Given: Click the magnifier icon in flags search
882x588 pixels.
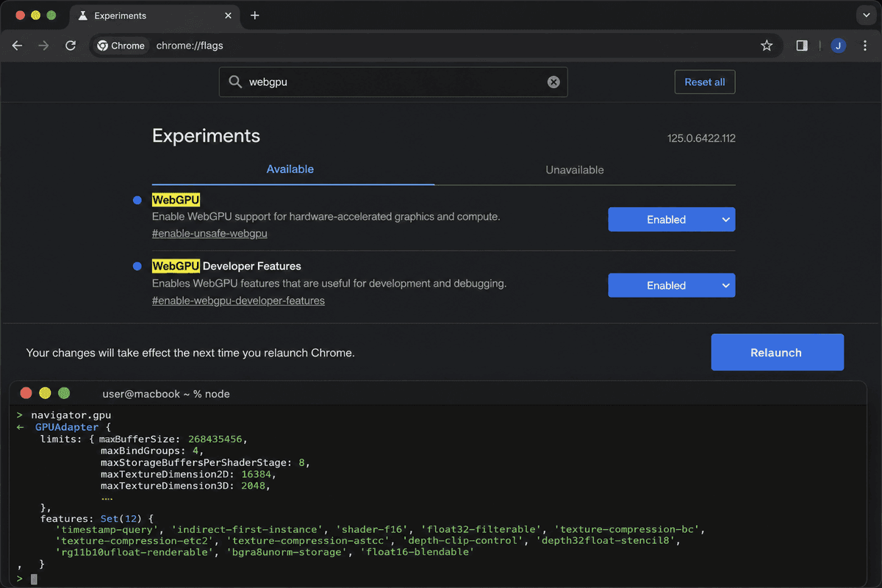Looking at the screenshot, I should pos(235,82).
